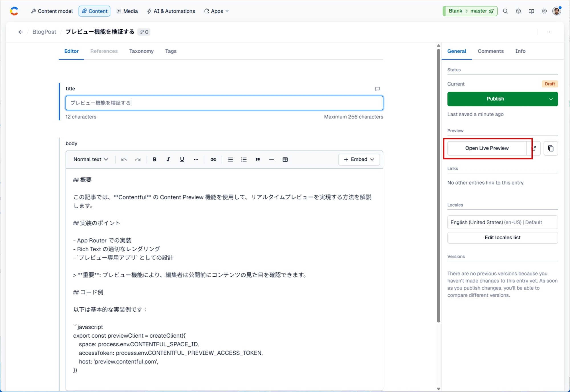Switch to the References tab

click(x=104, y=51)
